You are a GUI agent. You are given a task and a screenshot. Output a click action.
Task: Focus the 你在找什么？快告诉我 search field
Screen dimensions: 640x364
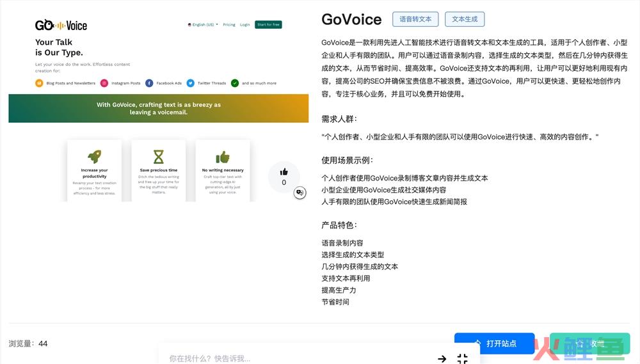pos(298,358)
